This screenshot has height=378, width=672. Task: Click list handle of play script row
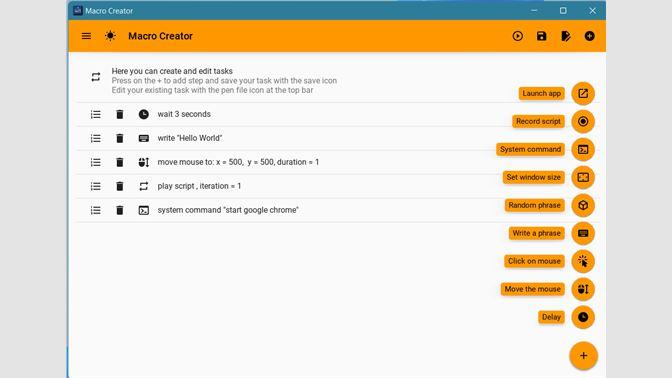click(96, 186)
